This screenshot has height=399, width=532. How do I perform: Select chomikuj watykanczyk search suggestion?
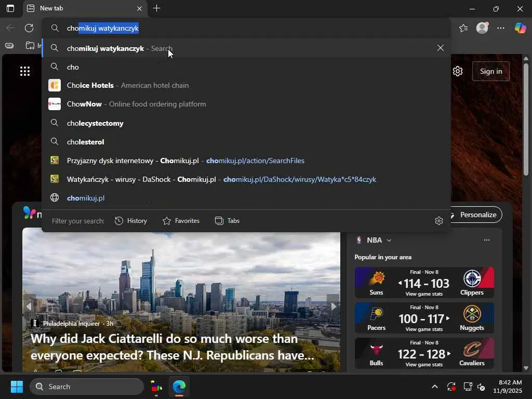[246, 48]
